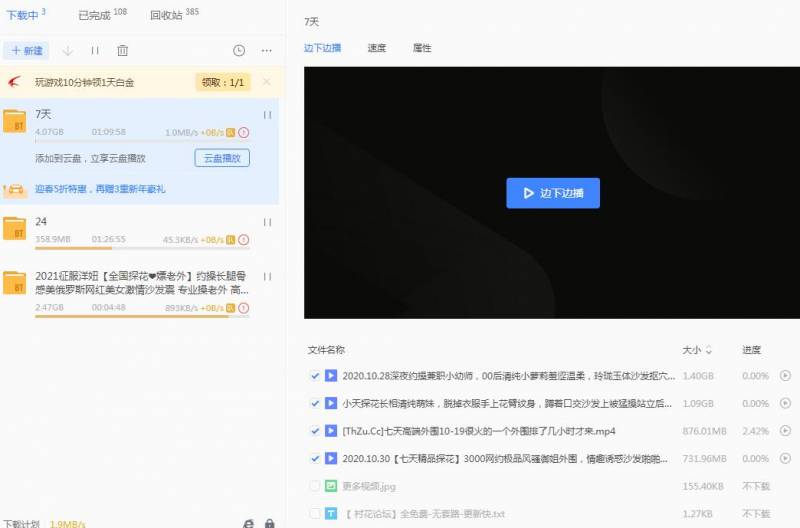Switch to the 速度 tab

tap(376, 48)
